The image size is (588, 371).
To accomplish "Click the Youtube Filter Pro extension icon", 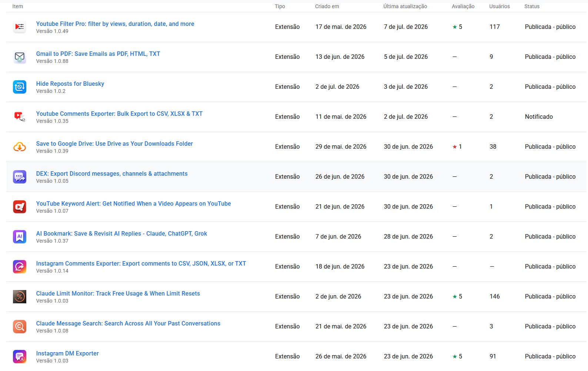I will click(20, 27).
